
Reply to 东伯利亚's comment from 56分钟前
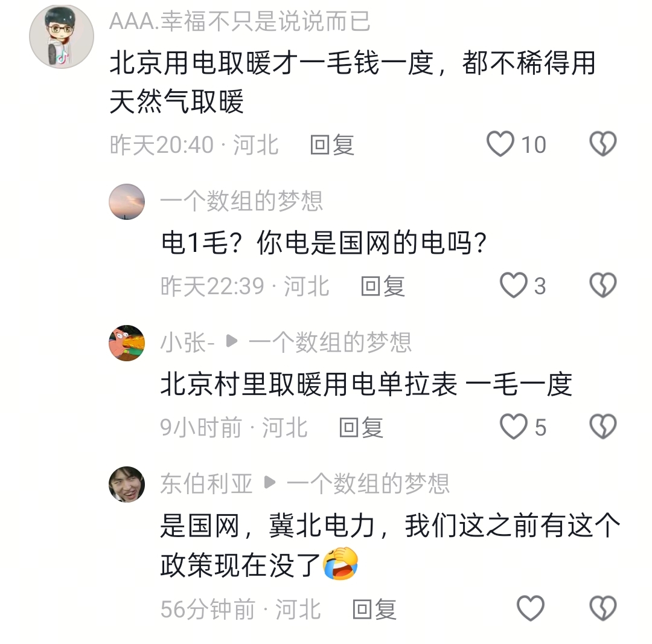(x=374, y=610)
